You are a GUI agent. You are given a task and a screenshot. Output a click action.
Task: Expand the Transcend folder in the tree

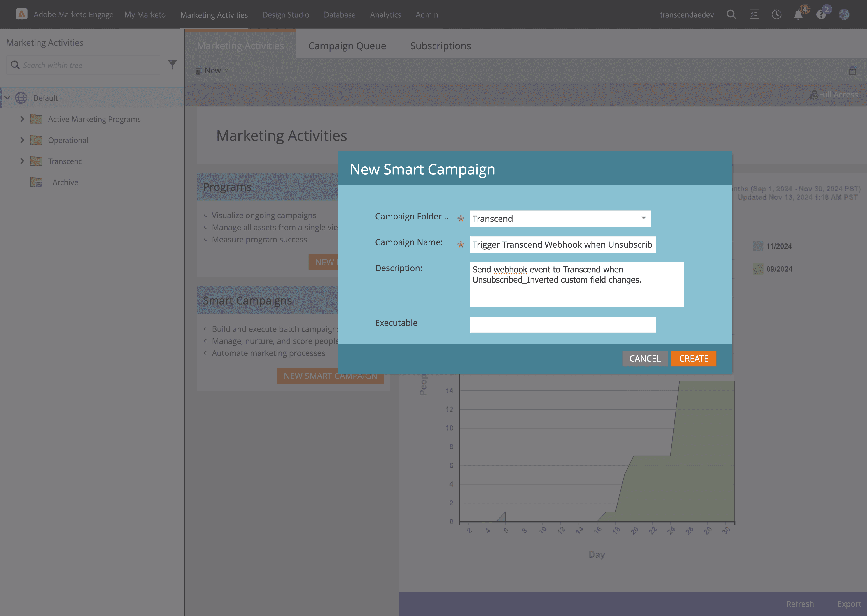(22, 161)
